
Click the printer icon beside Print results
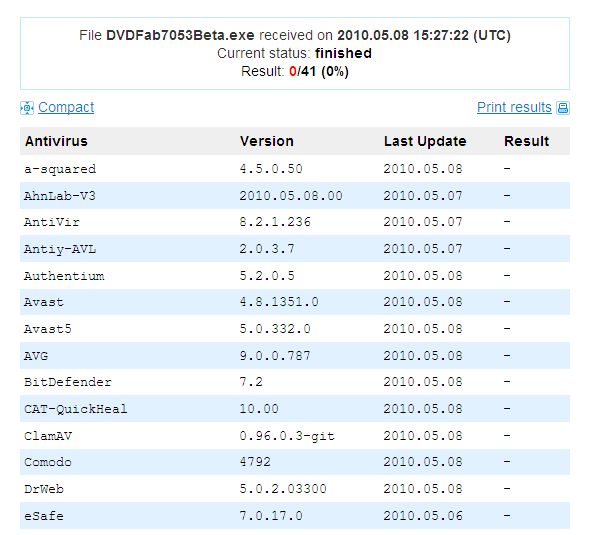(563, 108)
